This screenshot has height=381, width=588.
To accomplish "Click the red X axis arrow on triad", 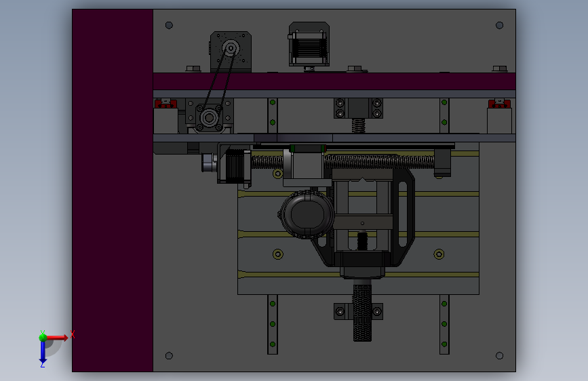I will point(58,338).
